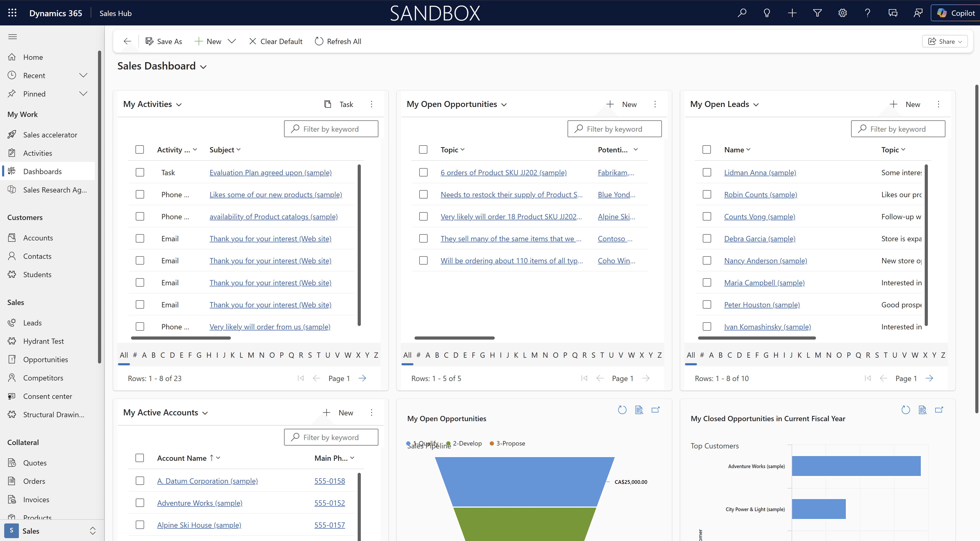View records for My Open Opportunities chart
This screenshot has width=980, height=541.
[639, 410]
